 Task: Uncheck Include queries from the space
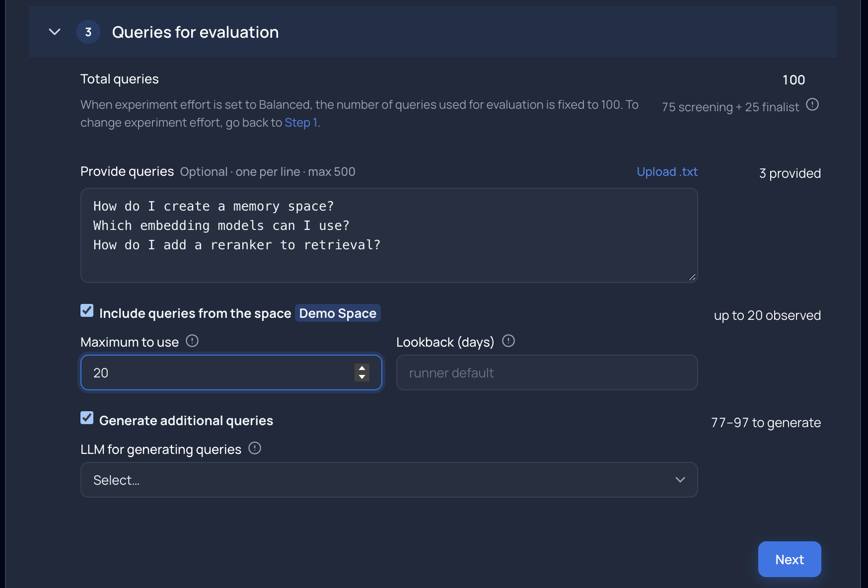click(87, 311)
